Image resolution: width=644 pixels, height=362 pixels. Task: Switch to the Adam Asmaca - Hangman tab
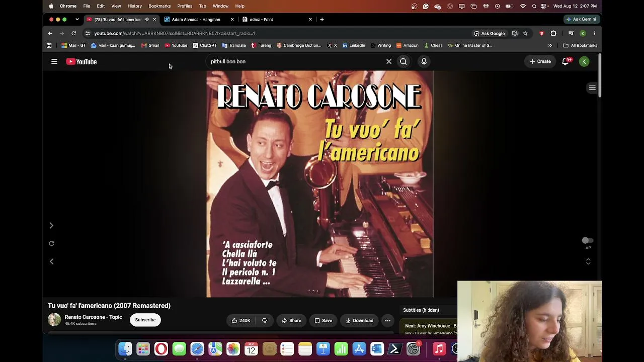coord(199,20)
